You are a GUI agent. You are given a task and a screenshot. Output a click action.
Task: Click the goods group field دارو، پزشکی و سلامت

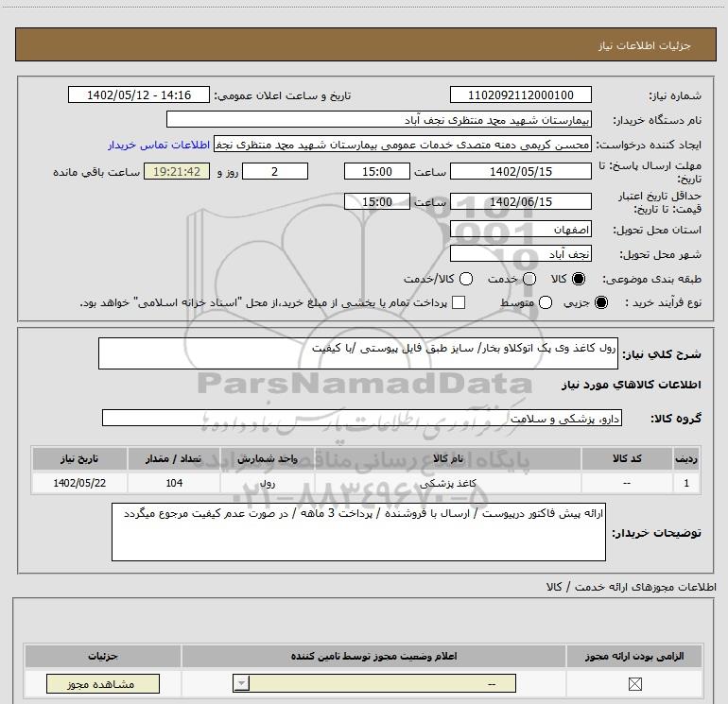pyautogui.click(x=362, y=418)
